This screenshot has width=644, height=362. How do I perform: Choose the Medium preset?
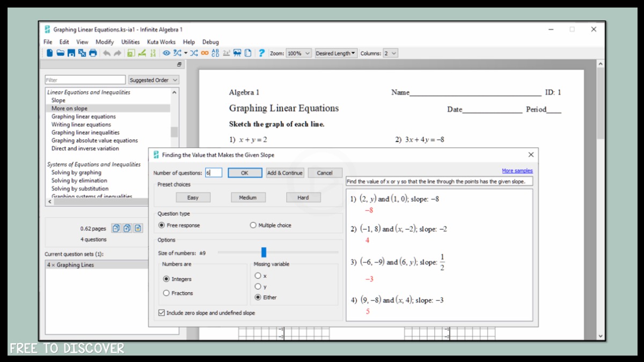pos(248,197)
